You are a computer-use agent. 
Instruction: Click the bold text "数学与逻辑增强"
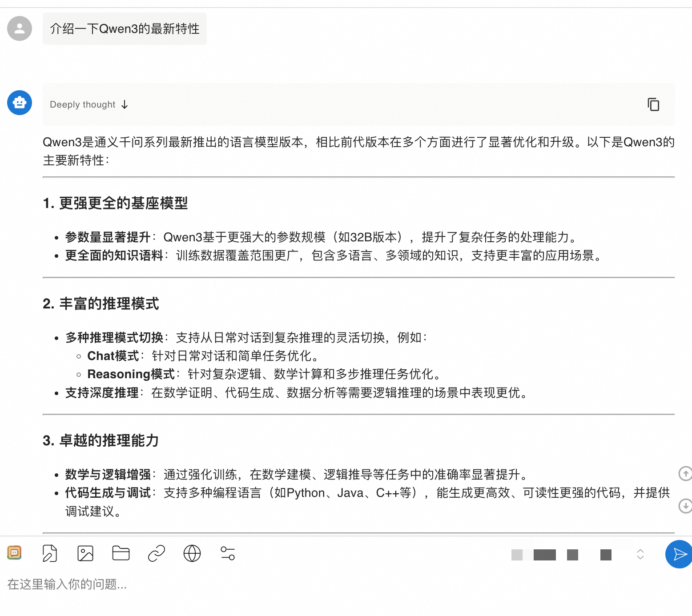108,474
